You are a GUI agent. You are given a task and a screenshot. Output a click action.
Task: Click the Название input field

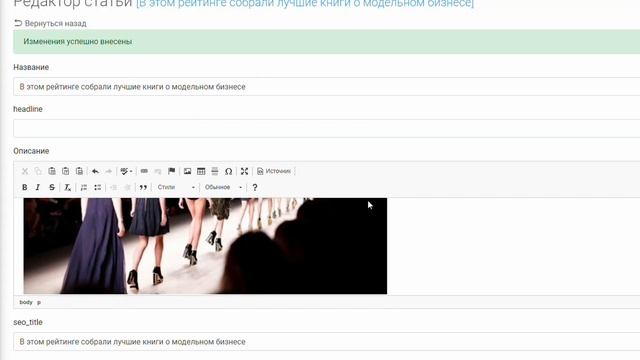327,87
